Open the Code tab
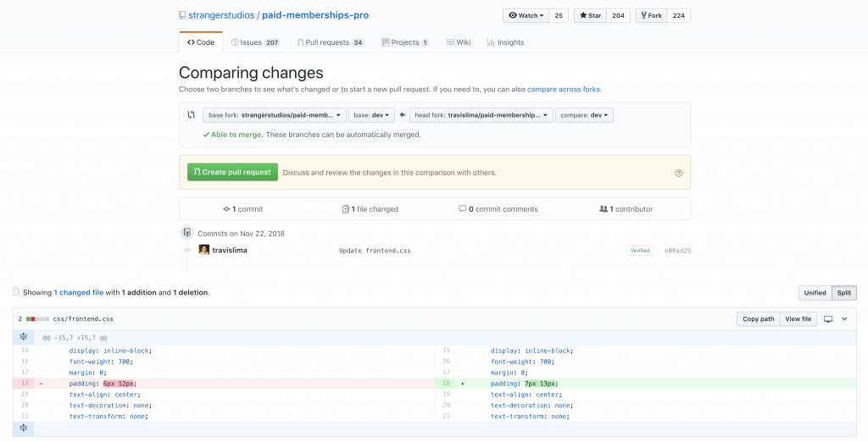This screenshot has height=442, width=868. [x=201, y=42]
